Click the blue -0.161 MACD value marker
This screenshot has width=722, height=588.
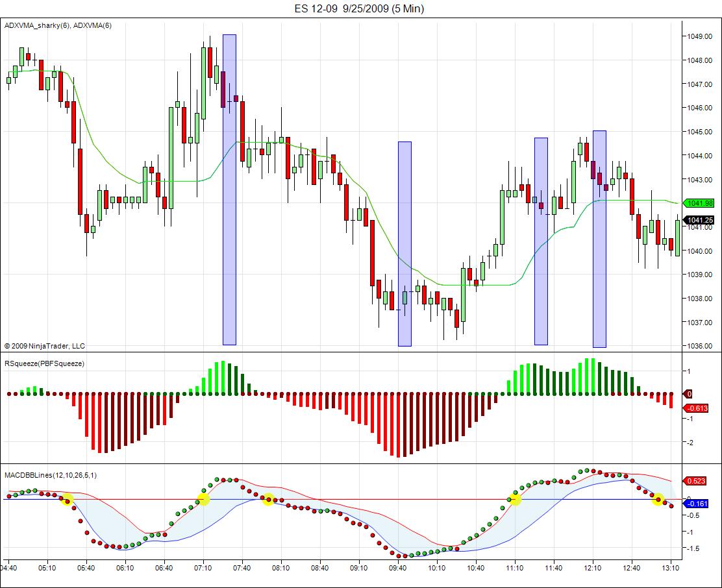point(696,504)
